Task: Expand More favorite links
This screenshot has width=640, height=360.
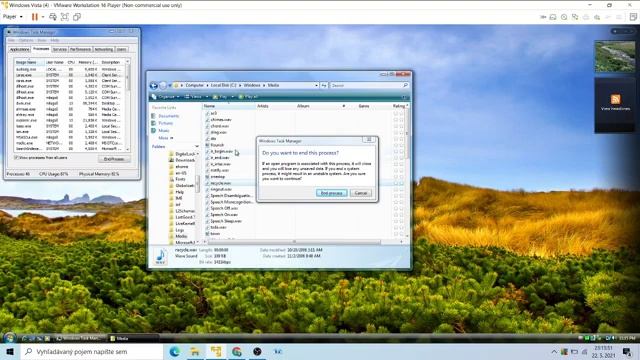Action: 166,138
